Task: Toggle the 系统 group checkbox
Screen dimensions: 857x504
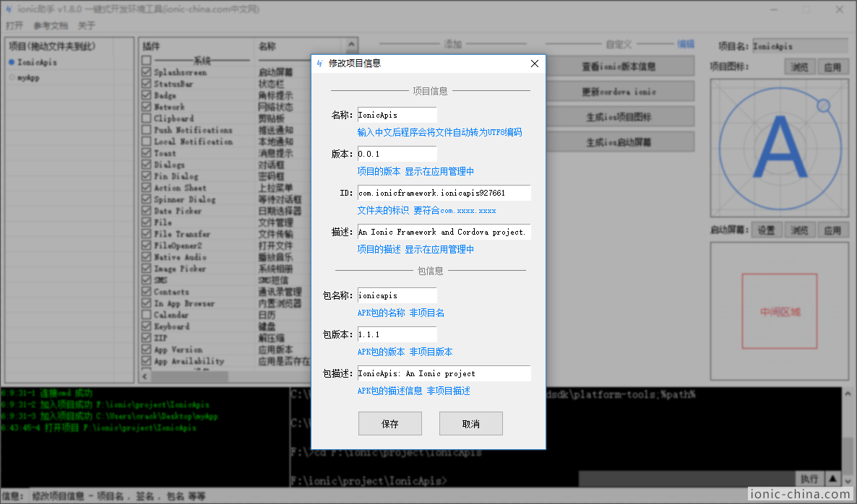Action: point(147,61)
